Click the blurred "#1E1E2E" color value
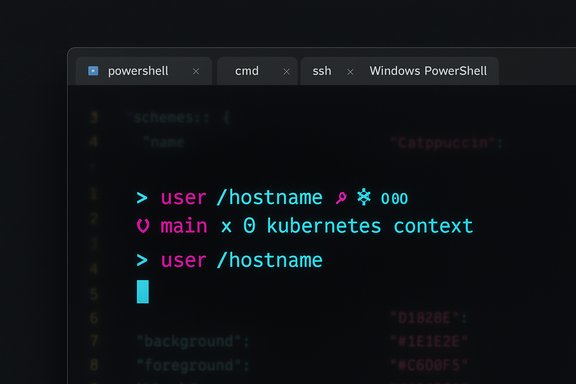 429,342
